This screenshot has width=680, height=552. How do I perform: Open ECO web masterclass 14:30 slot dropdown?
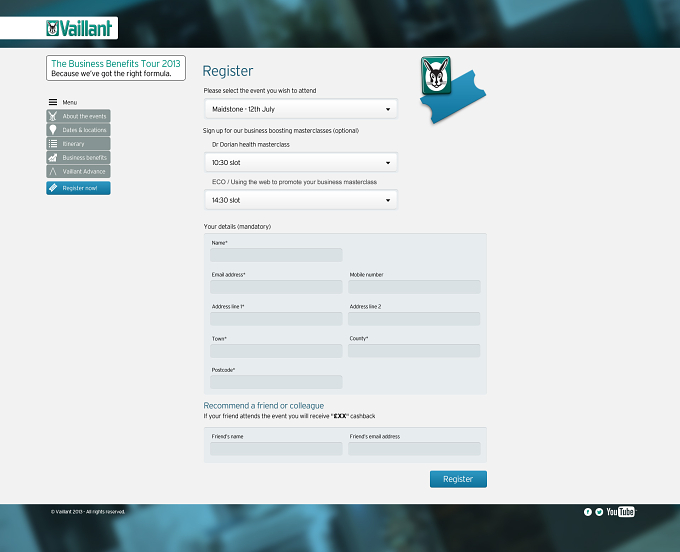301,200
